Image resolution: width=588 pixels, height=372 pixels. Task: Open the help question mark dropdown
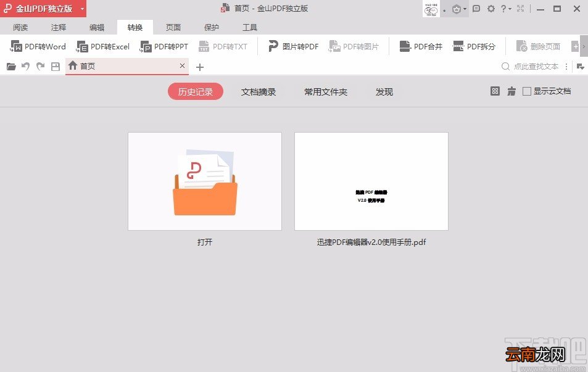506,8
